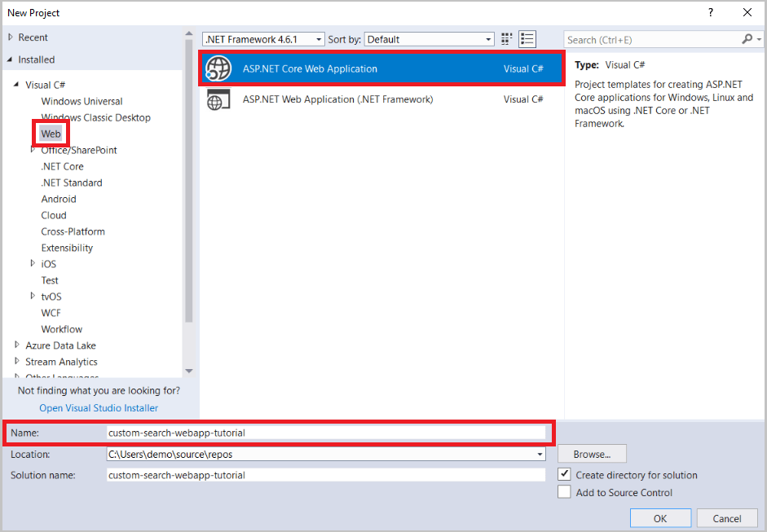
Task: Uncheck Create directory for solution
Action: click(x=565, y=475)
